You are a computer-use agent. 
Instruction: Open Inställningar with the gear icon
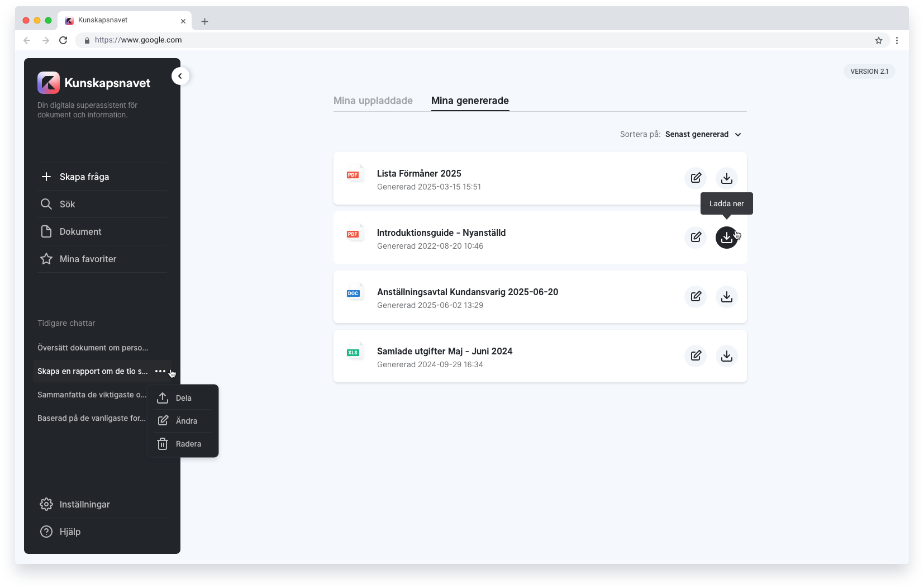point(47,504)
